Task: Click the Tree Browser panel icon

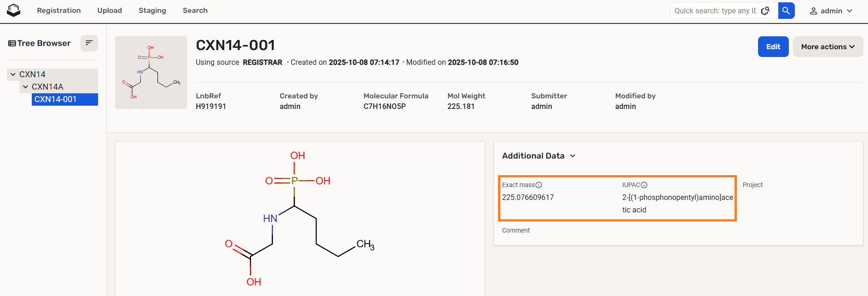Action: (x=12, y=43)
